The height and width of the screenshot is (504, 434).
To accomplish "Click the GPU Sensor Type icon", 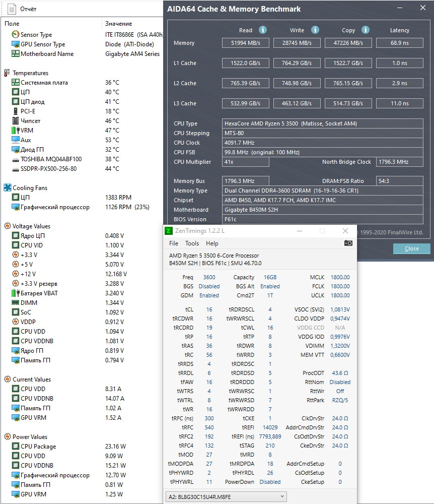I will click(x=15, y=44).
